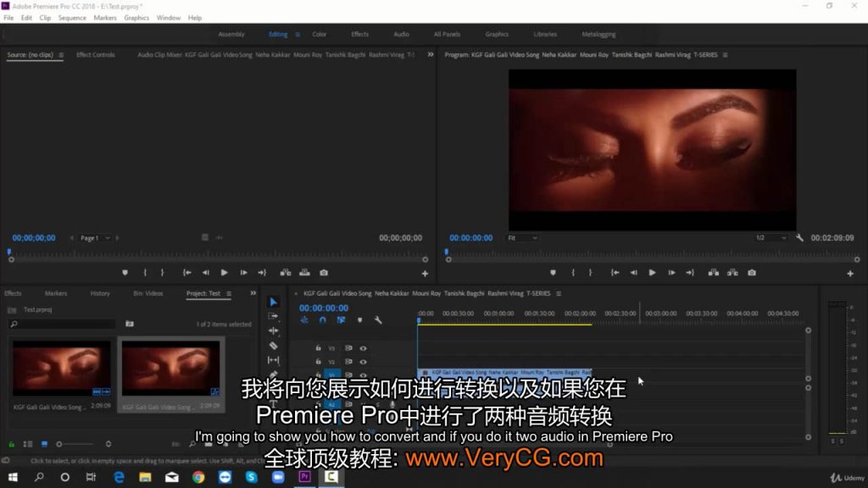Select the Selection tool arrow
Screen dimensions: 868x488
click(274, 302)
